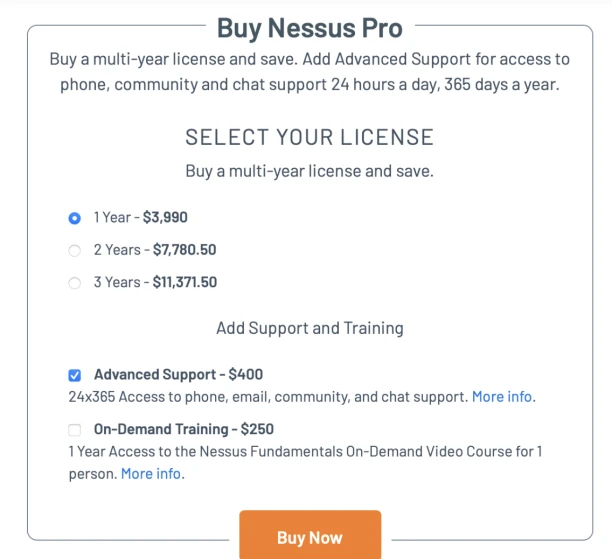612x559 pixels.
Task: Click the "Add Support and Training" subheading
Action: (309, 328)
